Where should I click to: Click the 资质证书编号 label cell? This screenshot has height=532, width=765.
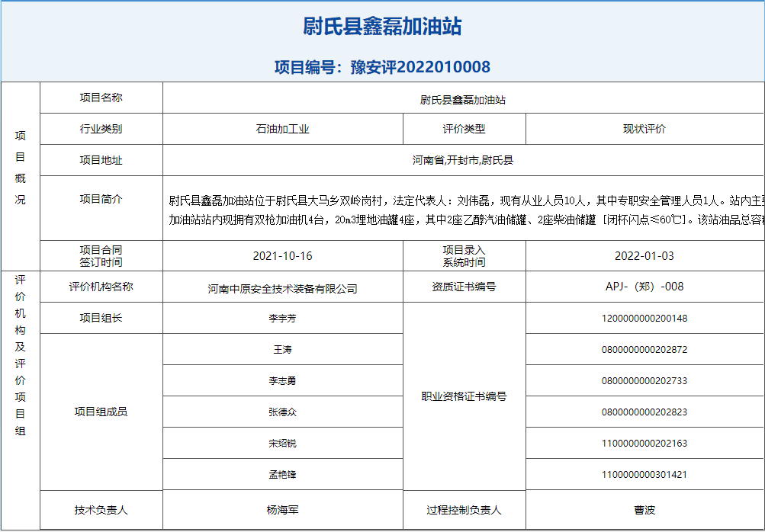pyautogui.click(x=464, y=287)
